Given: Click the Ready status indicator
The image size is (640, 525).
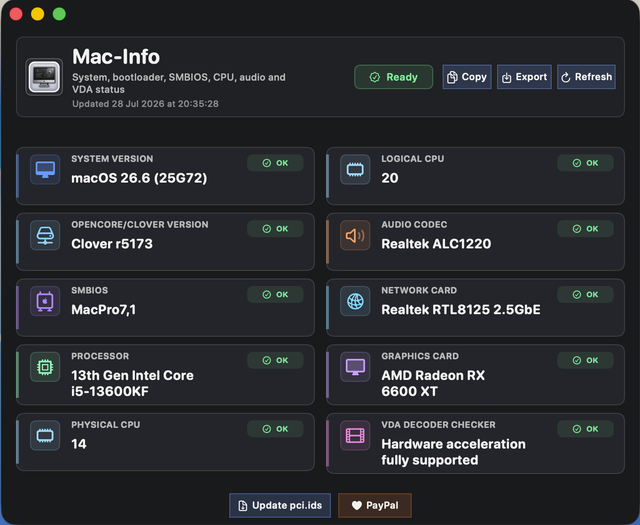Looking at the screenshot, I should coord(393,77).
